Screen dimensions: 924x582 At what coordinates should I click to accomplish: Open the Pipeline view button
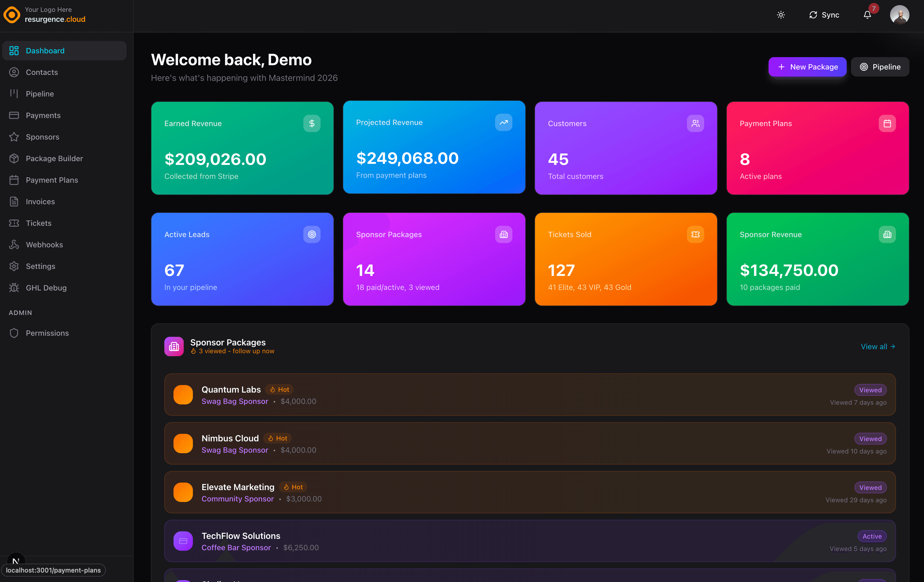click(x=880, y=66)
